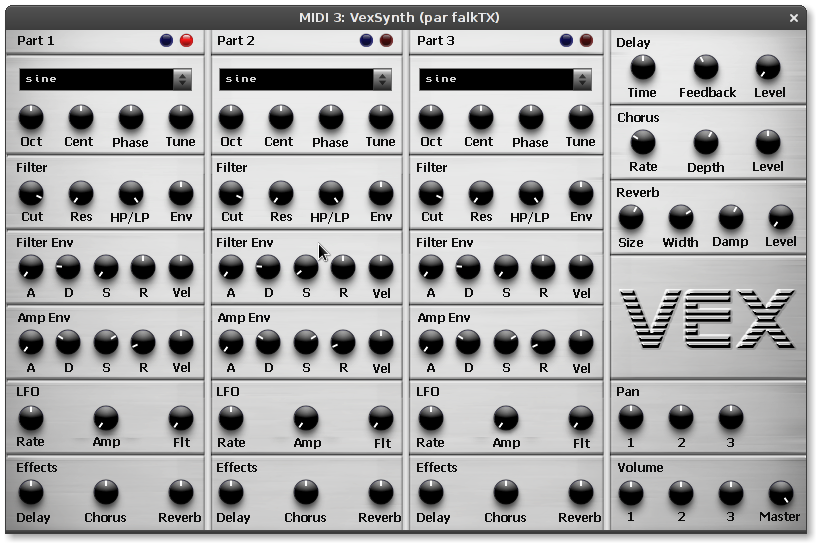Click the Pan 1 knob
Screen dimensions: 816x543
pos(631,418)
